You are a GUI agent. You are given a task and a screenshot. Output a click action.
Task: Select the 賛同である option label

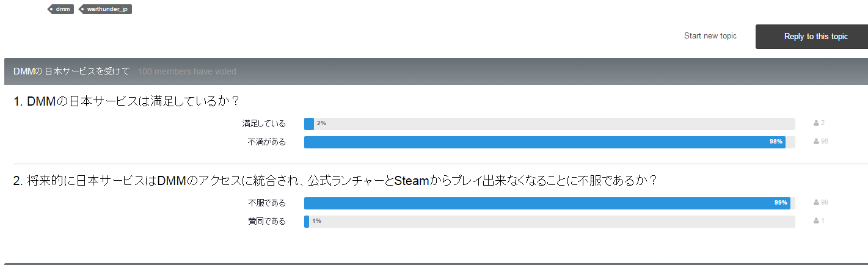point(267,221)
